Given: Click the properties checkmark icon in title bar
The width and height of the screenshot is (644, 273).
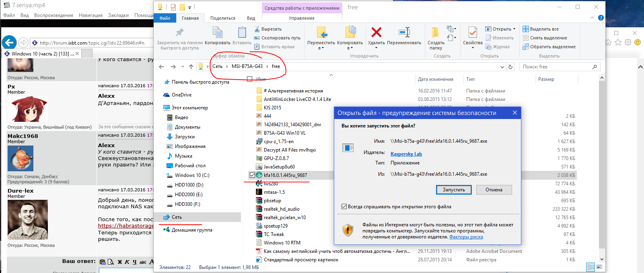Looking at the screenshot, I should click(173, 7).
